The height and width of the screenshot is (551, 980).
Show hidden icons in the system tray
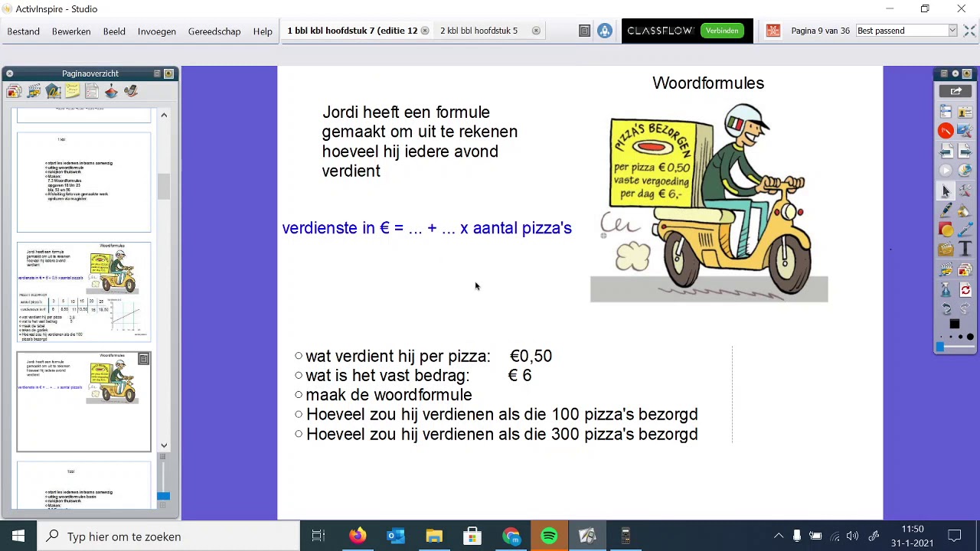pos(779,536)
